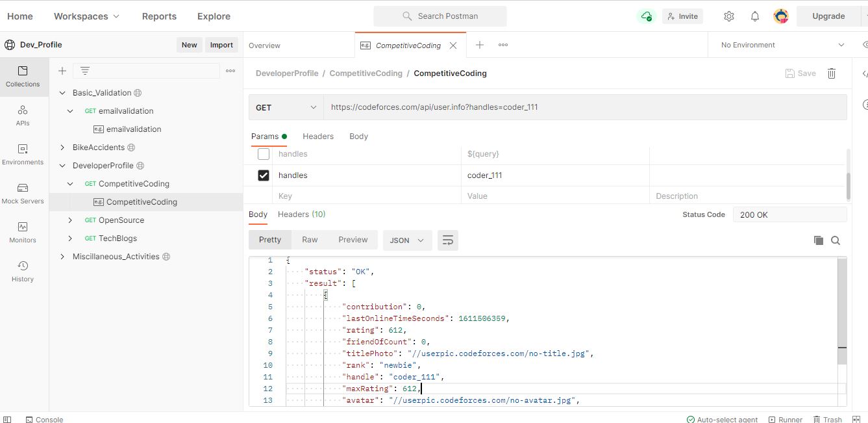Open the response Headers (10) tab
This screenshot has width=868, height=423.
[x=302, y=214]
